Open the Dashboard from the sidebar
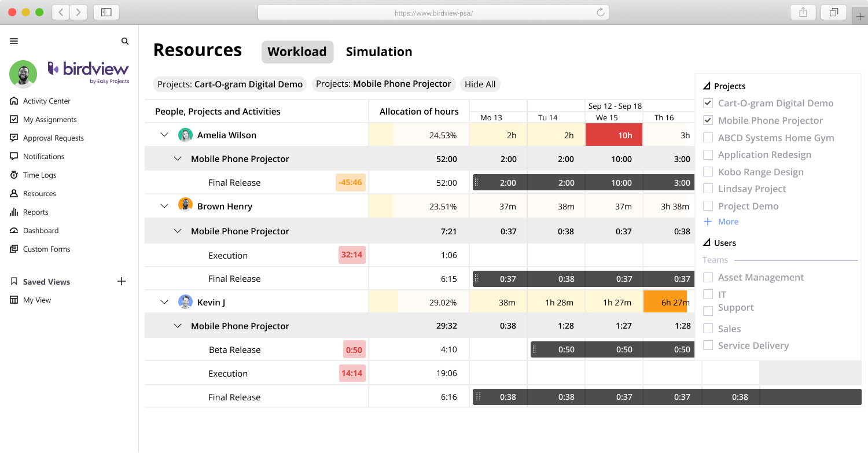The image size is (868, 453). coord(13,230)
